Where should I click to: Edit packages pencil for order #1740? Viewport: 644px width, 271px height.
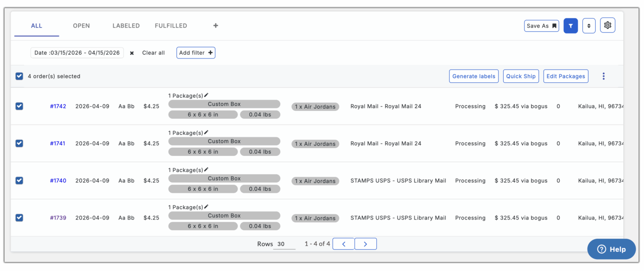[x=206, y=170]
